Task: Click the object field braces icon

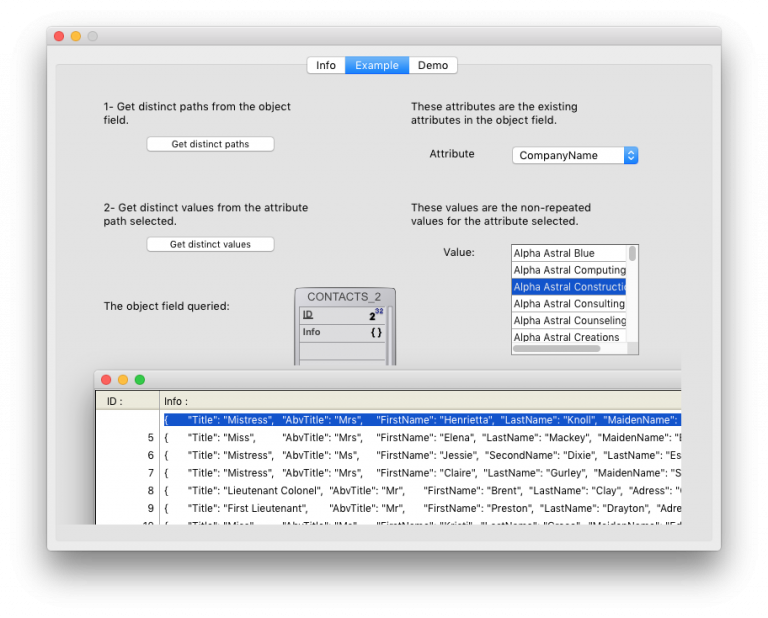Action: point(376,333)
